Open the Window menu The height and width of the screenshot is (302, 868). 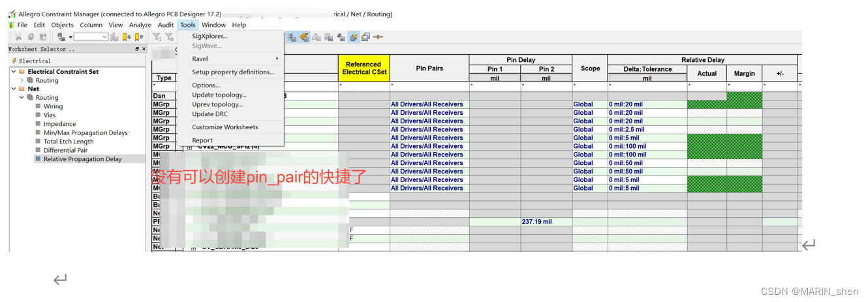tap(213, 25)
